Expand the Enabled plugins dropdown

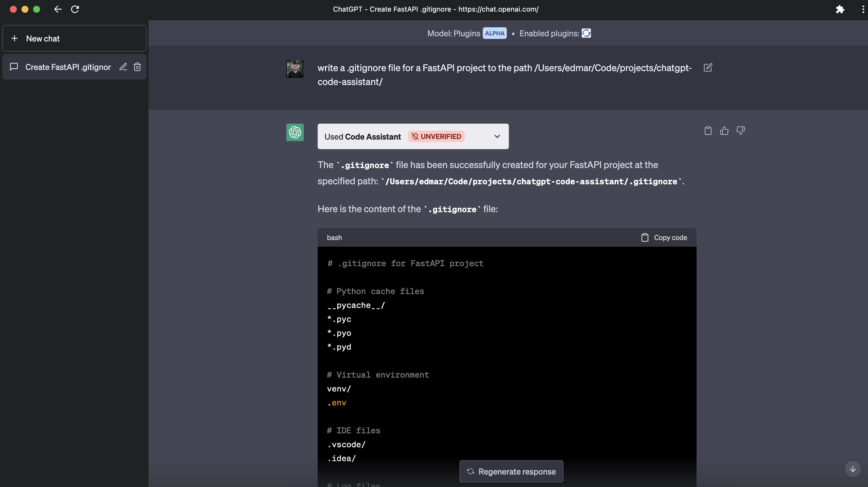(x=586, y=33)
